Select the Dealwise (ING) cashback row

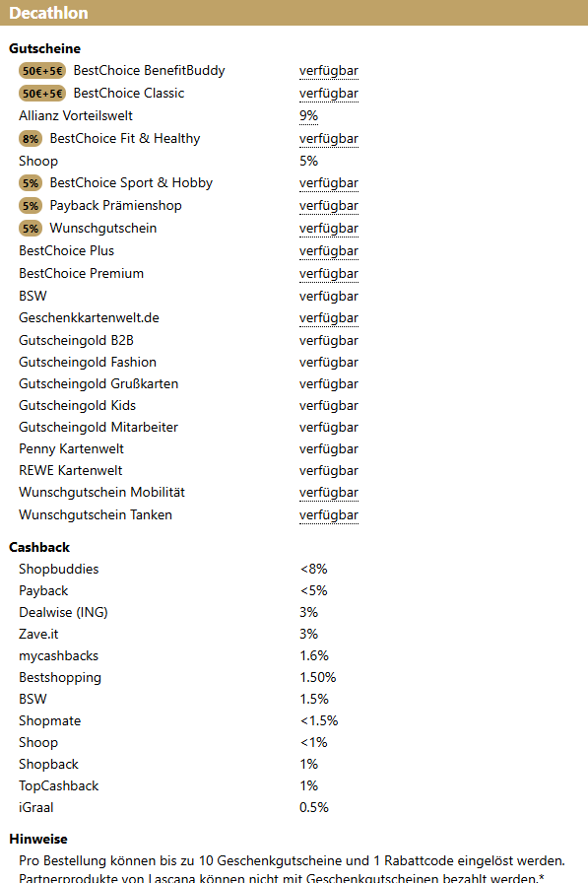[x=168, y=612]
